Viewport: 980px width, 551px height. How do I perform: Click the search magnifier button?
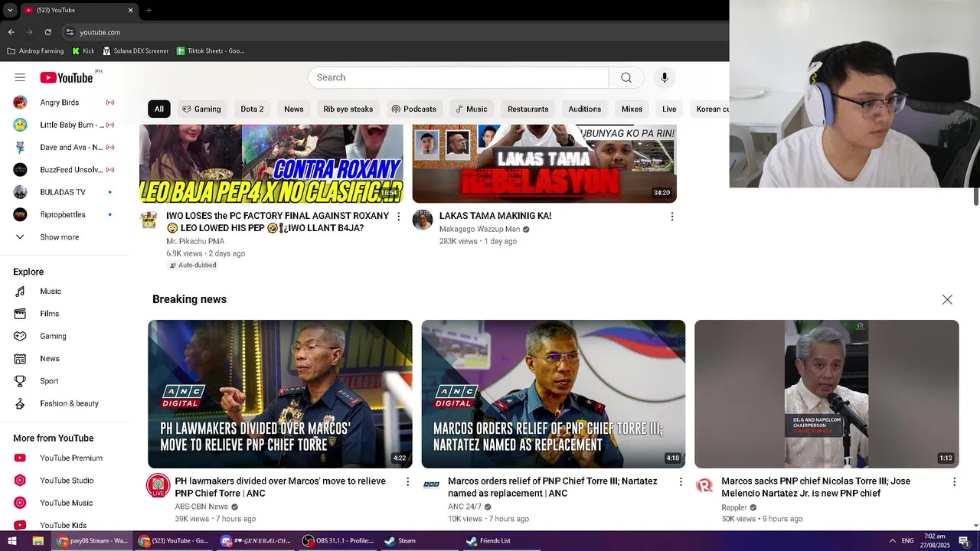point(626,77)
